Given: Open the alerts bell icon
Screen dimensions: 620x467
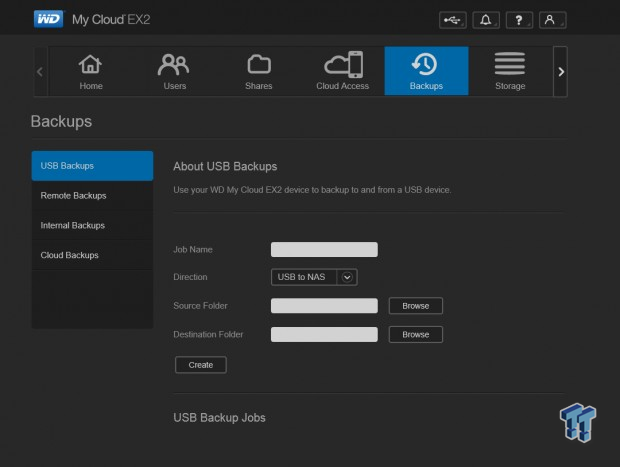Looking at the screenshot, I should [486, 20].
